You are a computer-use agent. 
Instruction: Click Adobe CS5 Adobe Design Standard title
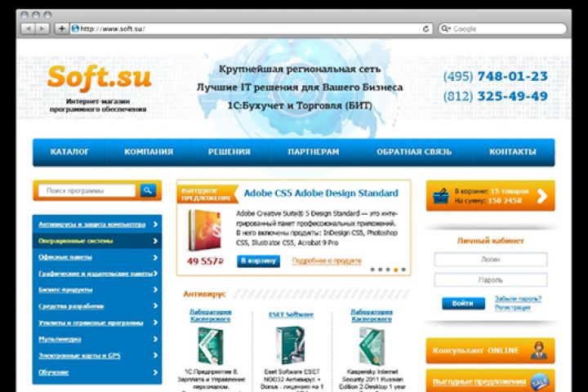click(321, 194)
